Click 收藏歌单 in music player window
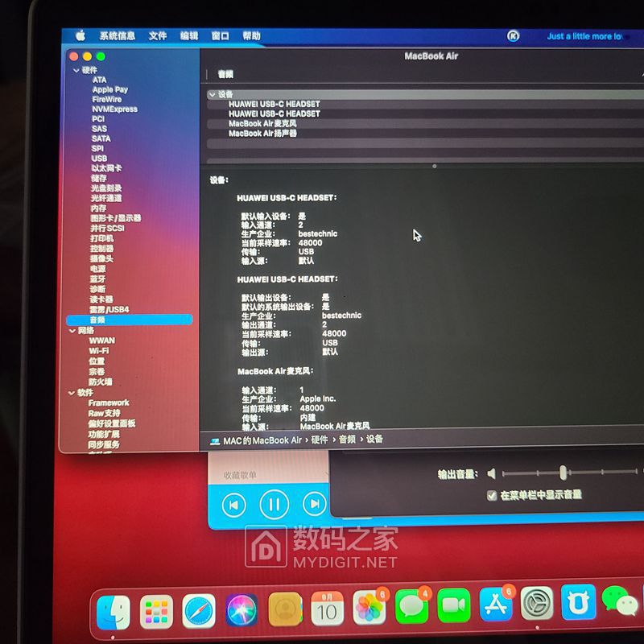Screen dimensions: 644x644 click(240, 475)
